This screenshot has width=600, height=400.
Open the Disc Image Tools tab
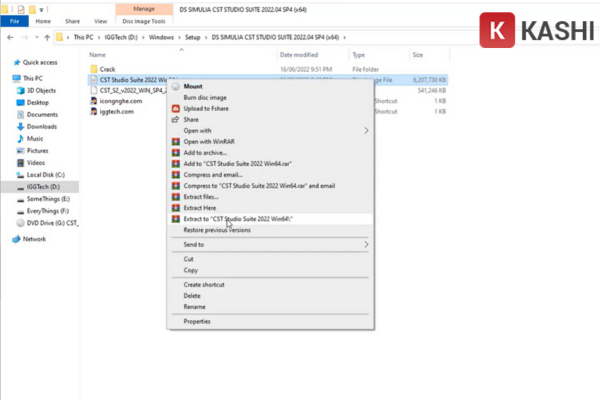(144, 21)
